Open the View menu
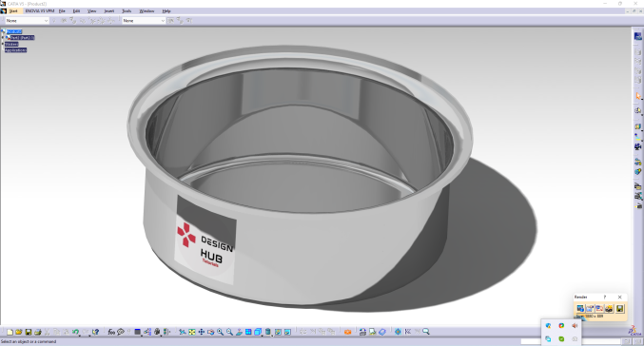The width and height of the screenshot is (644, 346). (x=91, y=11)
